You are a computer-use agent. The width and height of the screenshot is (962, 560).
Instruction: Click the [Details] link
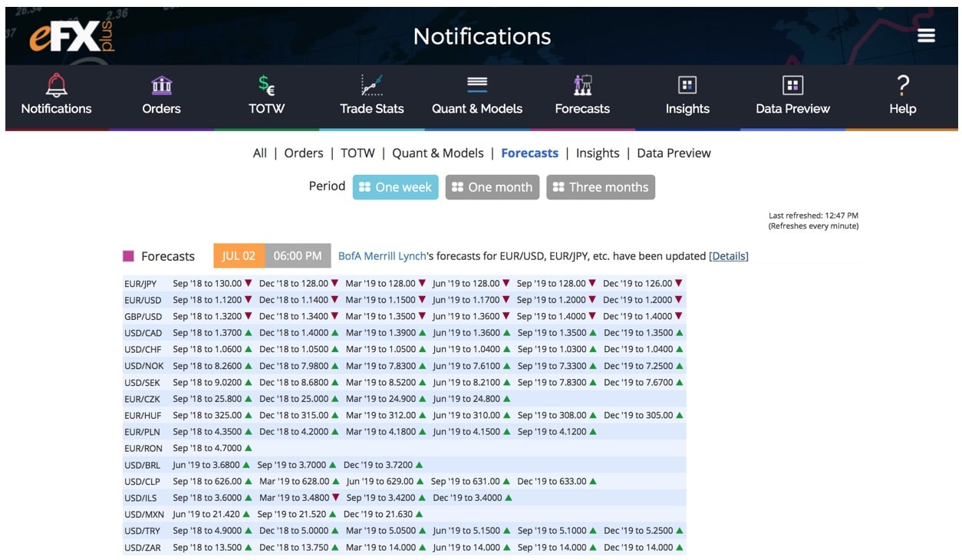pyautogui.click(x=728, y=255)
